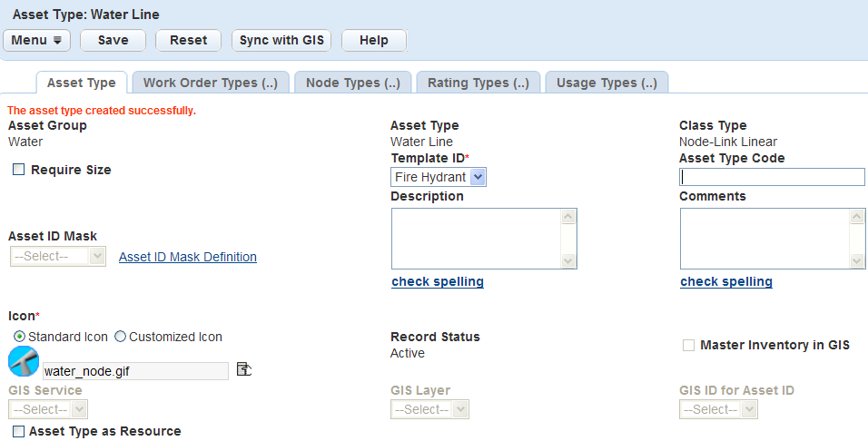The width and height of the screenshot is (868, 441).
Task: Check Asset Type as Resource
Action: tap(19, 432)
